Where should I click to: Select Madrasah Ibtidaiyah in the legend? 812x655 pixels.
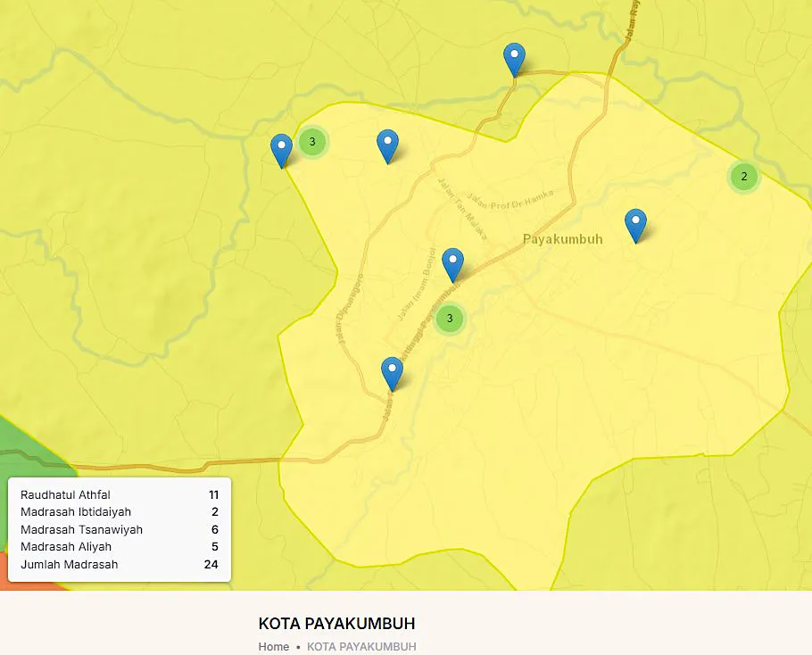click(120, 512)
